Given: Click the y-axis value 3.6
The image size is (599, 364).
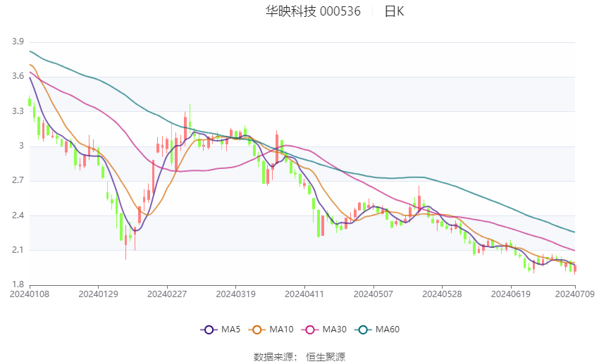Looking at the screenshot, I should coord(18,76).
